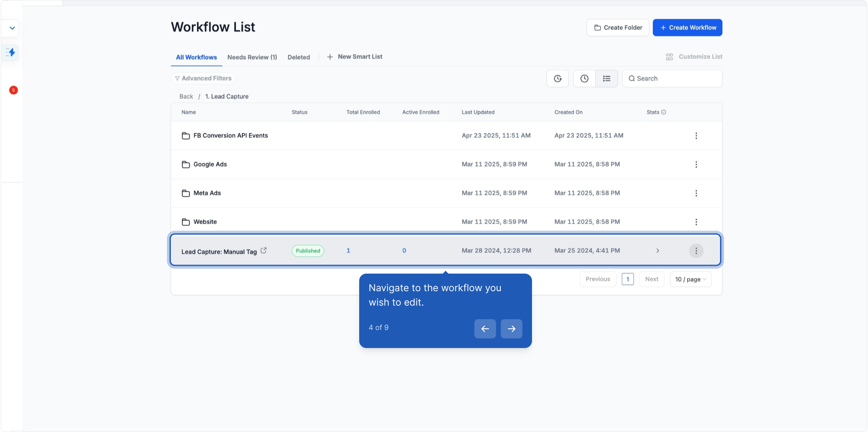Open the Website folder
868x432 pixels.
[205, 222]
